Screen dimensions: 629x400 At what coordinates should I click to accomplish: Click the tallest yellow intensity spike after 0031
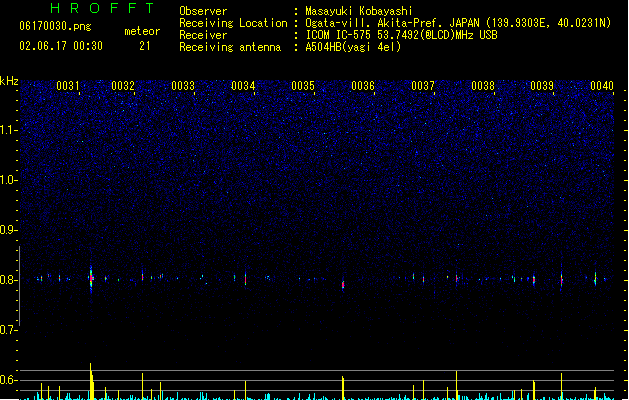pyautogui.click(x=91, y=381)
